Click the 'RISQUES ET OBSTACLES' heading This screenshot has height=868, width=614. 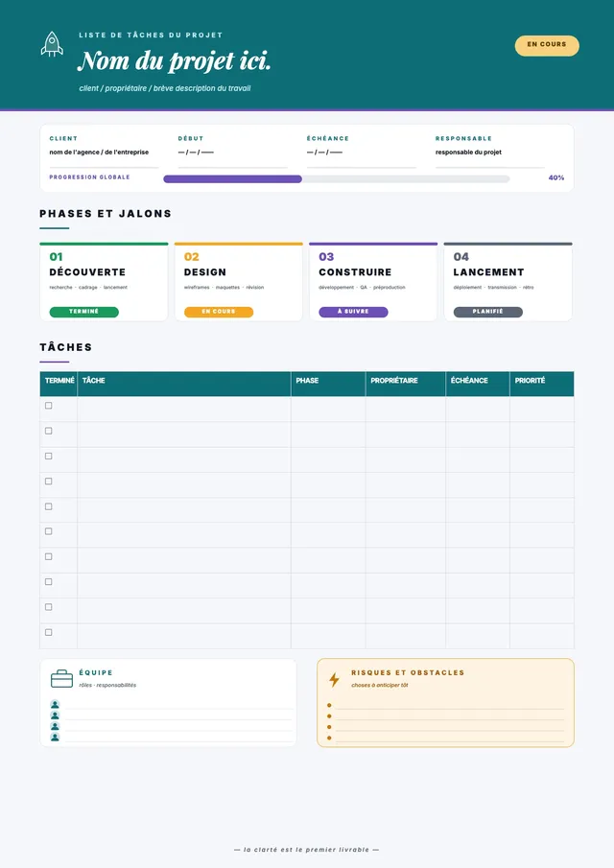(408, 672)
